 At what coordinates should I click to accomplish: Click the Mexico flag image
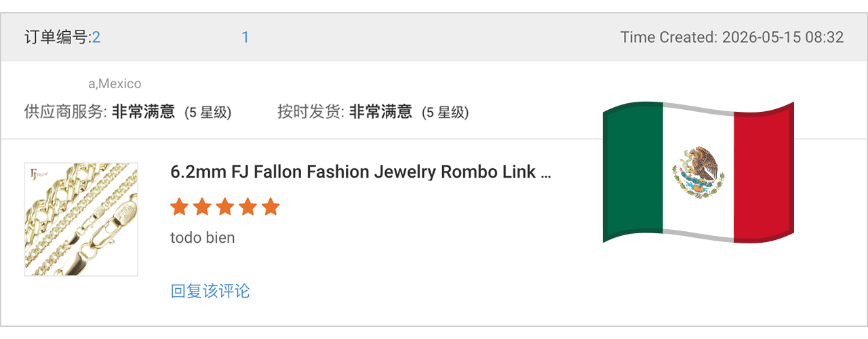[x=698, y=172]
